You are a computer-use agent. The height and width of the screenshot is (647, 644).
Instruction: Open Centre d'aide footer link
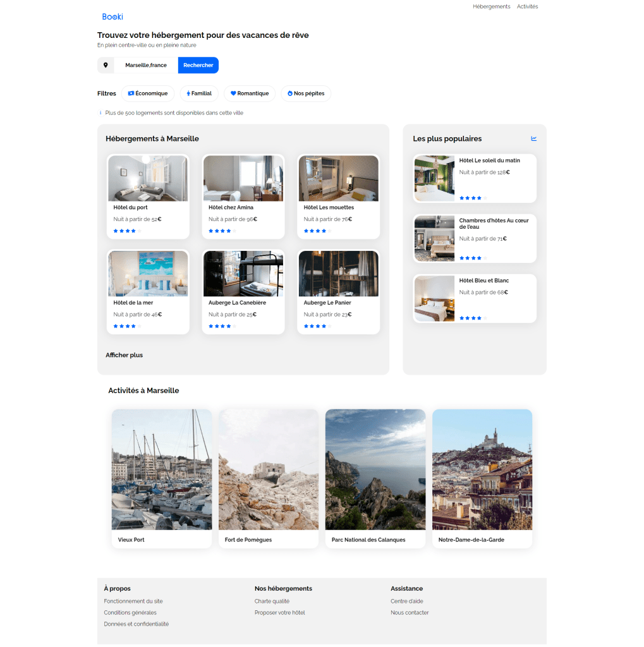coord(406,602)
